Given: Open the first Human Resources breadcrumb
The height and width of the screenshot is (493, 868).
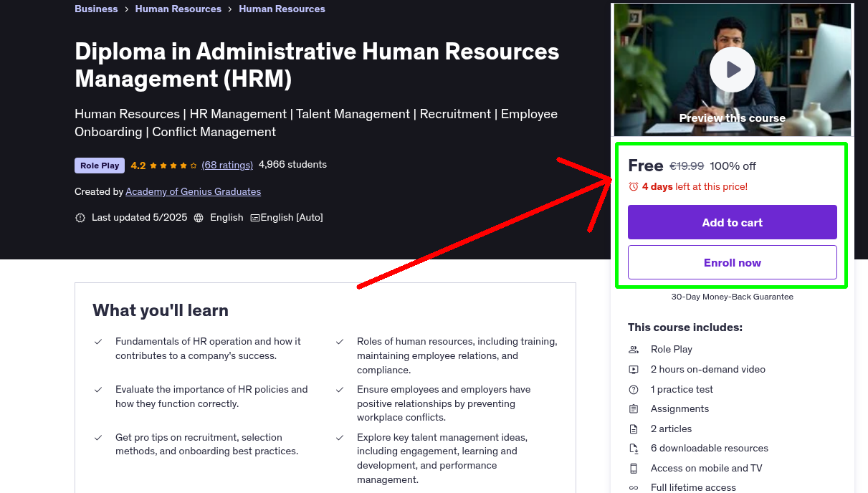Looking at the screenshot, I should click(178, 9).
